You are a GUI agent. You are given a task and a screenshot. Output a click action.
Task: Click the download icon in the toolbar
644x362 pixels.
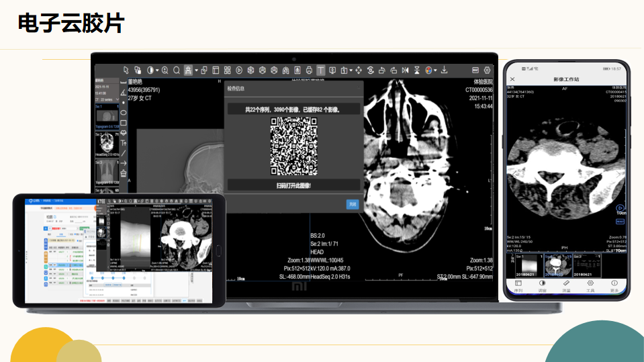click(444, 70)
